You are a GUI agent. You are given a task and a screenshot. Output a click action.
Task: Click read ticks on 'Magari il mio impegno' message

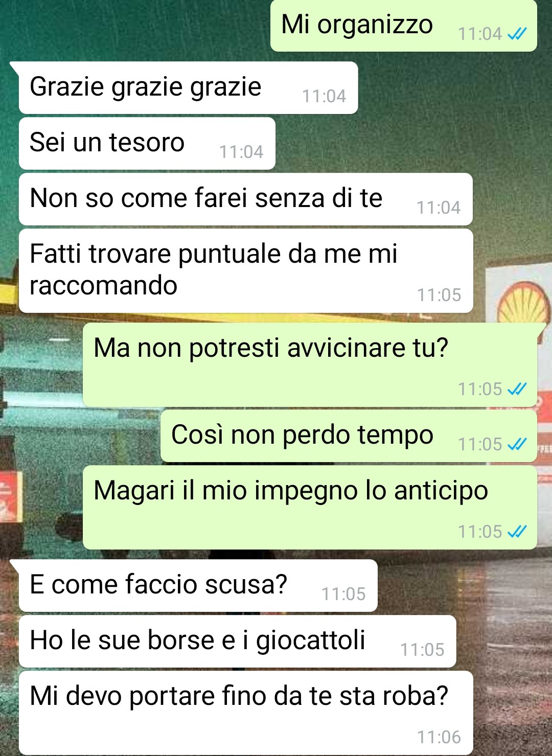coord(517,532)
